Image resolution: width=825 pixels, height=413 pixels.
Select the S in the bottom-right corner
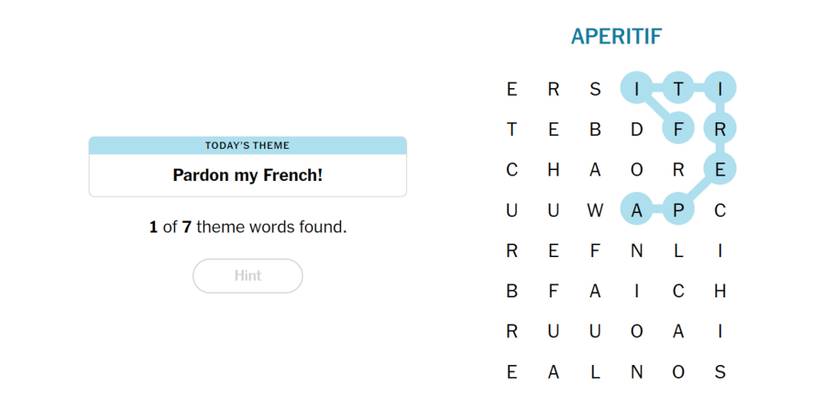point(719,374)
